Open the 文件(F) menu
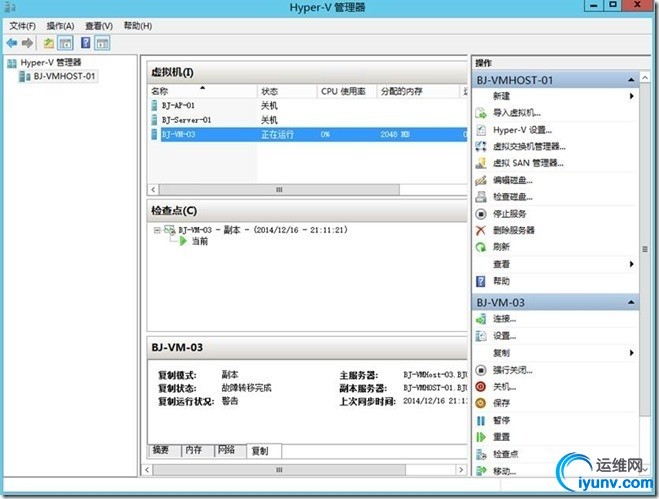659x499 pixels. (23, 26)
